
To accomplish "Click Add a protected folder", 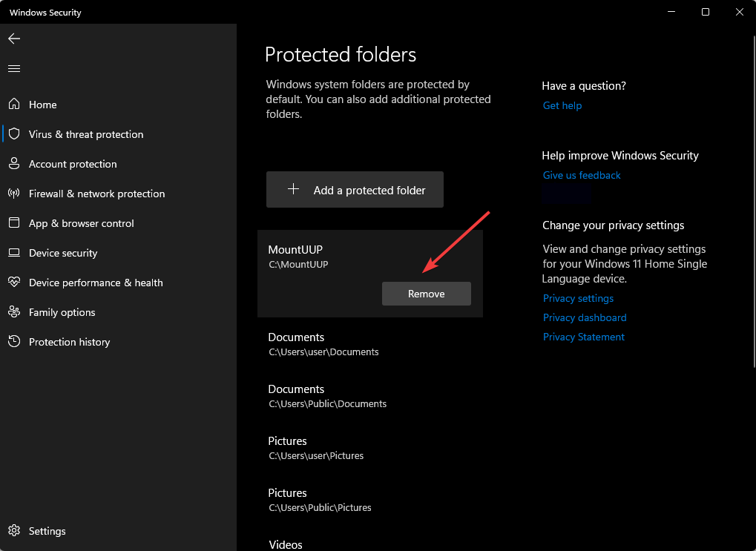I will coord(354,189).
